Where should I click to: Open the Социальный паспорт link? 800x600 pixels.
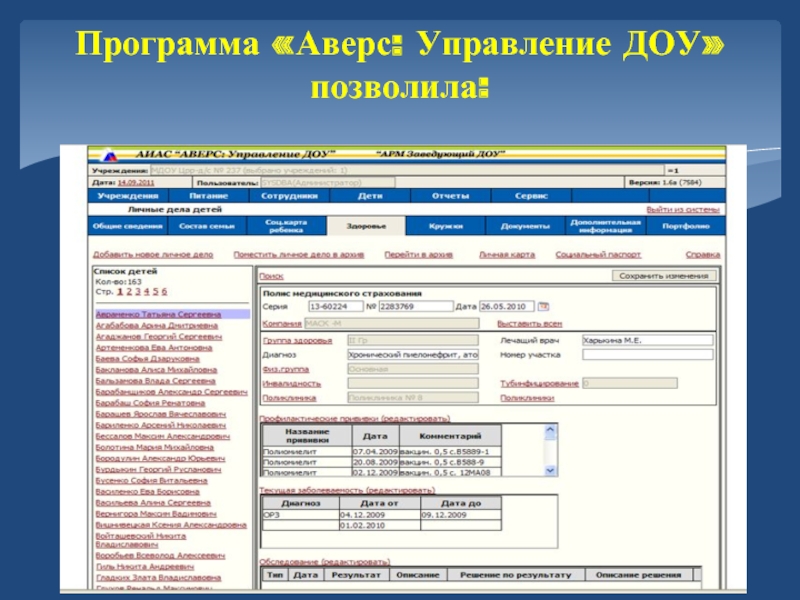(598, 255)
